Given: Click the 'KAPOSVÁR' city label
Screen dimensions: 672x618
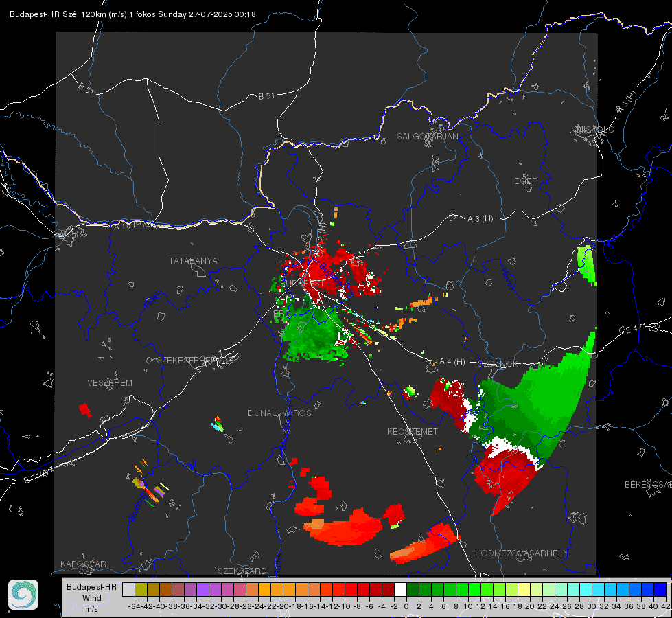Looking at the screenshot, I should click(83, 564).
